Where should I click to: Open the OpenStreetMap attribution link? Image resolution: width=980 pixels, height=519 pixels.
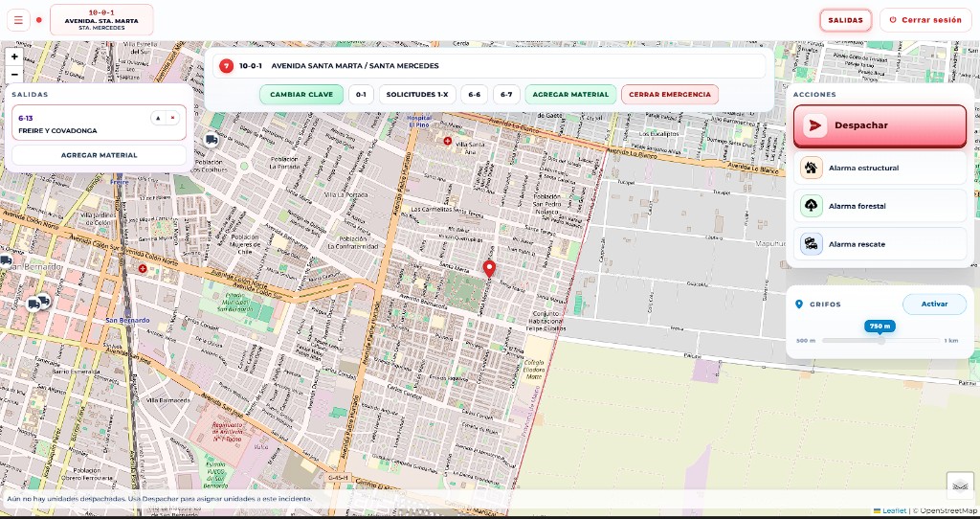click(948, 511)
